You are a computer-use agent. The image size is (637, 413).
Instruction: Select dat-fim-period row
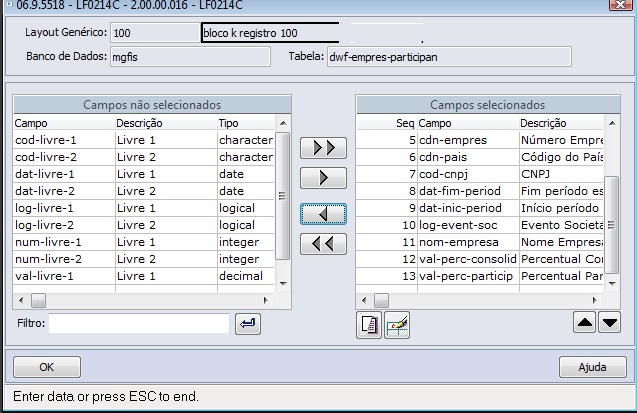click(x=480, y=191)
